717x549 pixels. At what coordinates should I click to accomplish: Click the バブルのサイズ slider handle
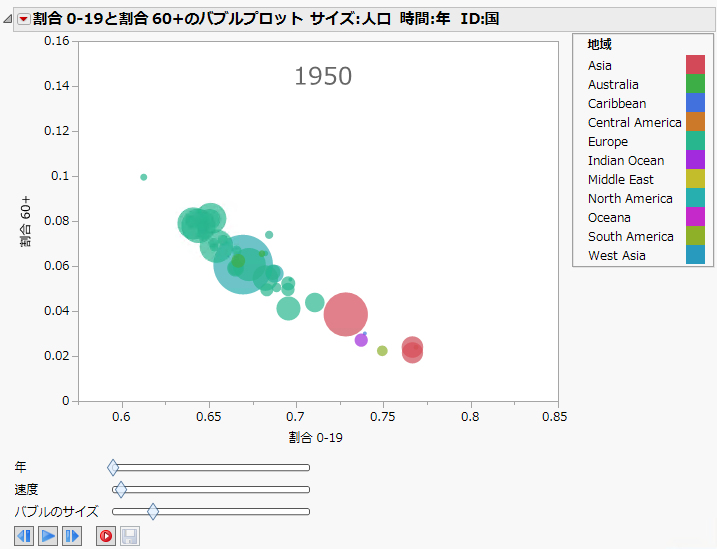coord(153,511)
